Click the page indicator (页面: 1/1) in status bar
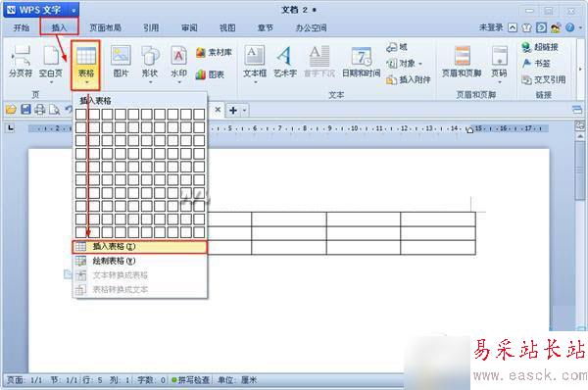 pos(24,380)
